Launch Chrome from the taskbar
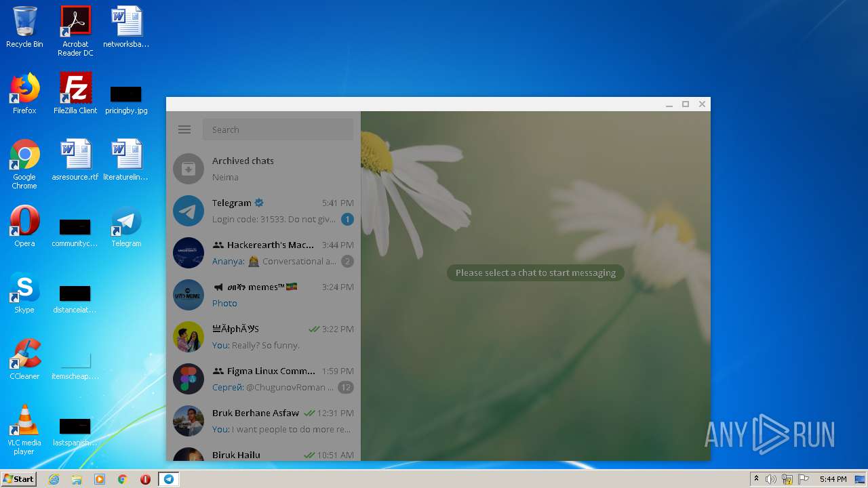 [x=123, y=479]
